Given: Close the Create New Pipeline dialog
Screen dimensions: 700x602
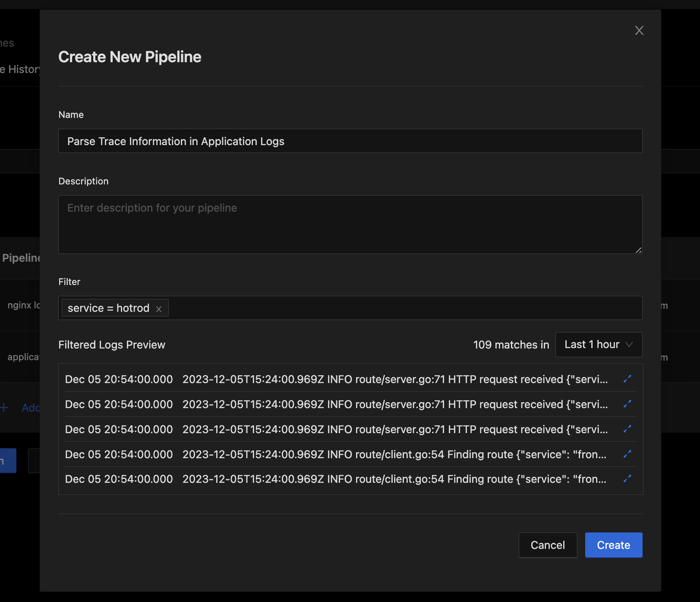Looking at the screenshot, I should pyautogui.click(x=639, y=30).
